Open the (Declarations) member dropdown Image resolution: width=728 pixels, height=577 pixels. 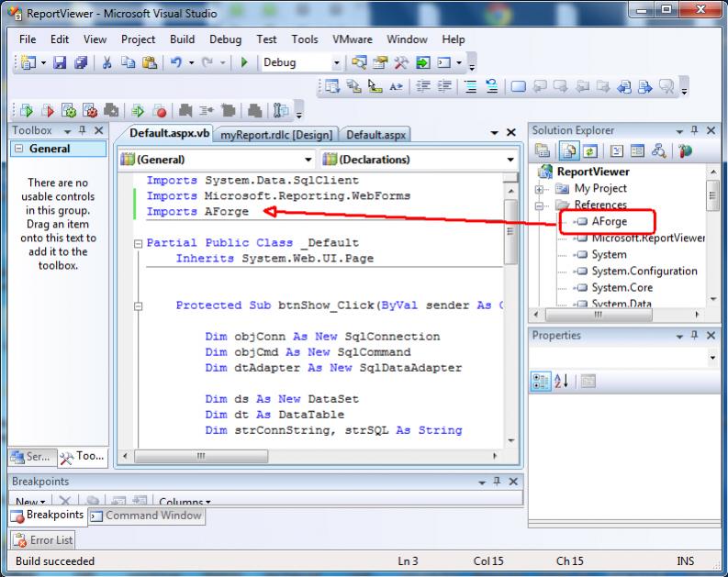(510, 160)
